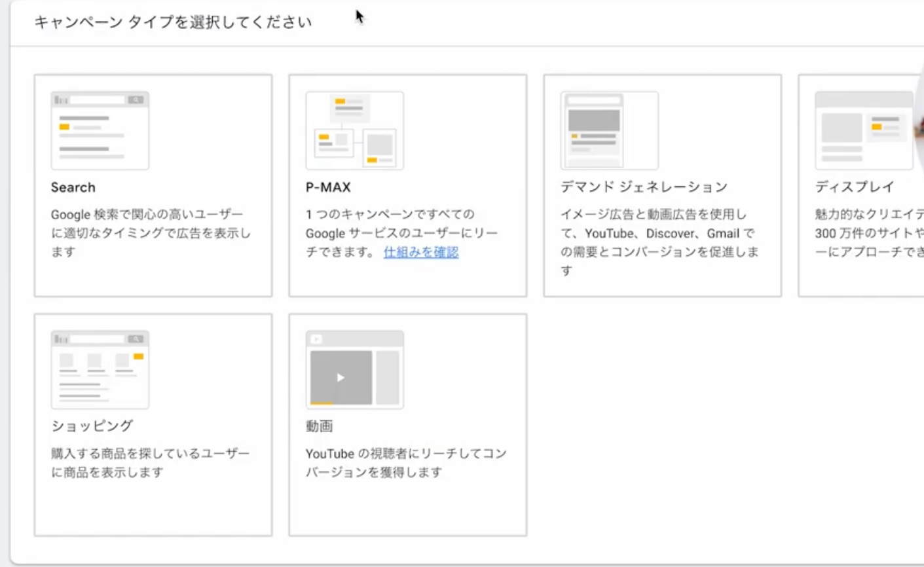Click the ディスプレイ campaign illustration icon

coord(864,130)
